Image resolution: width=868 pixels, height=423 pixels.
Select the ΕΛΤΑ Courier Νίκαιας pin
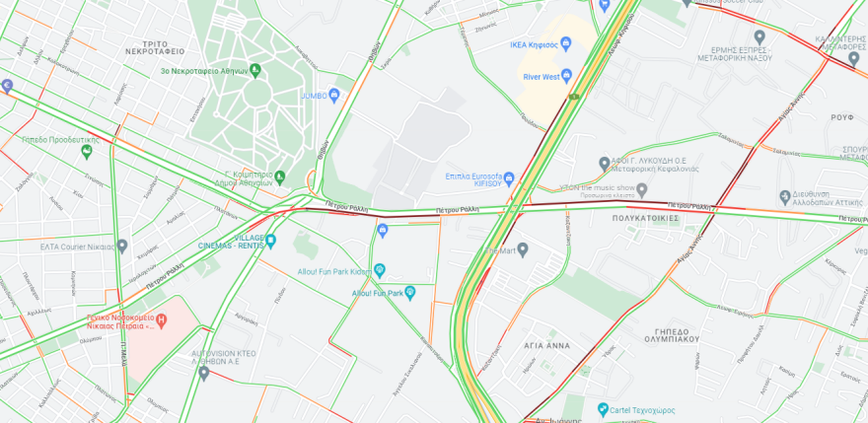pos(122,246)
